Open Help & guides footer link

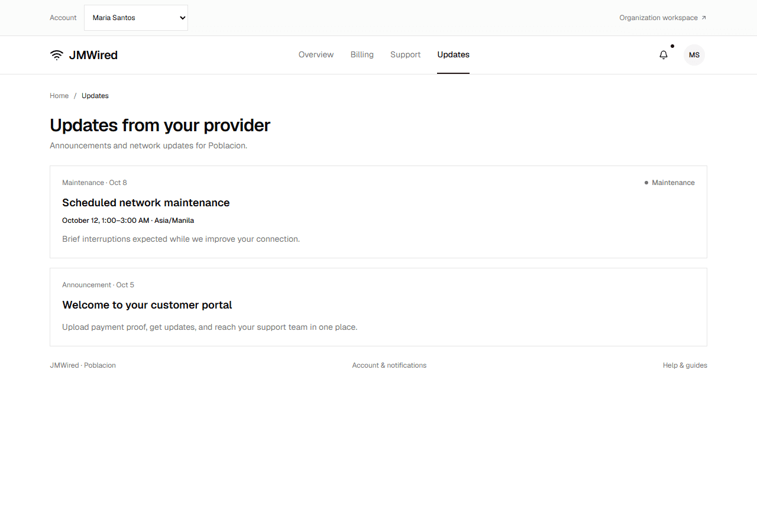pyautogui.click(x=685, y=365)
